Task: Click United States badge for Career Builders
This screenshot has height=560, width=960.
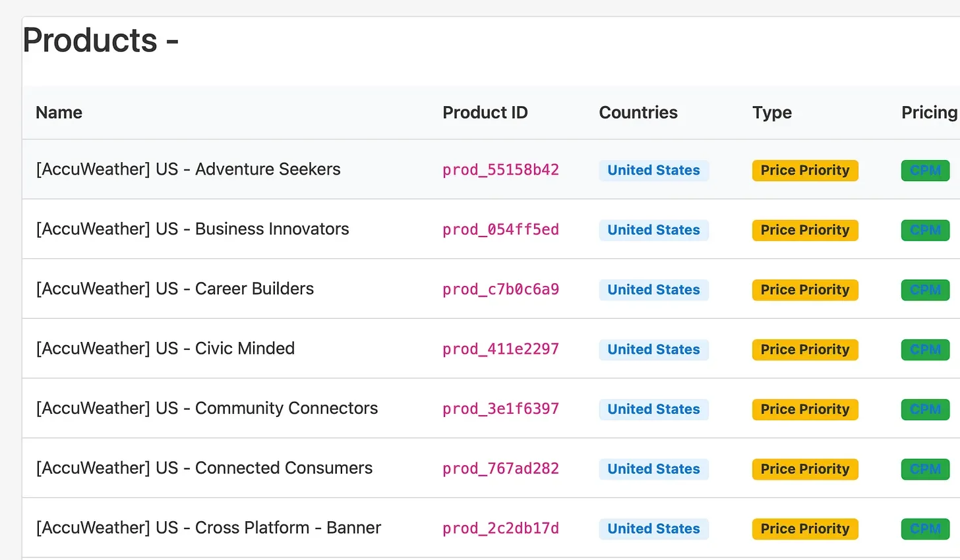Action: pyautogui.click(x=653, y=290)
